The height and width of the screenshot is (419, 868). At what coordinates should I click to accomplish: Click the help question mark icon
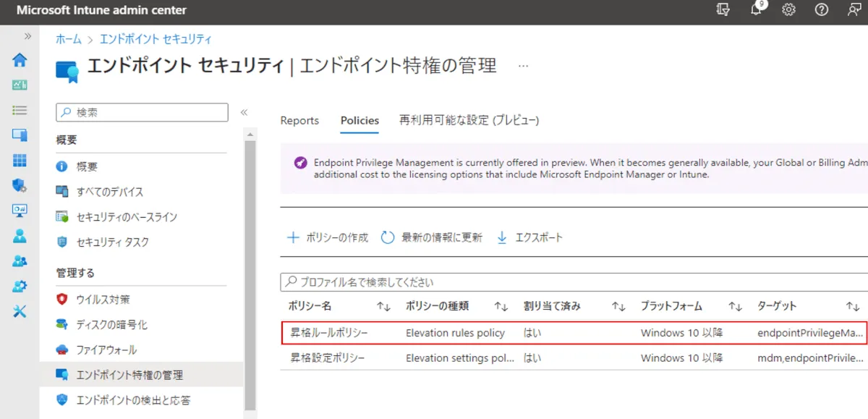click(821, 10)
